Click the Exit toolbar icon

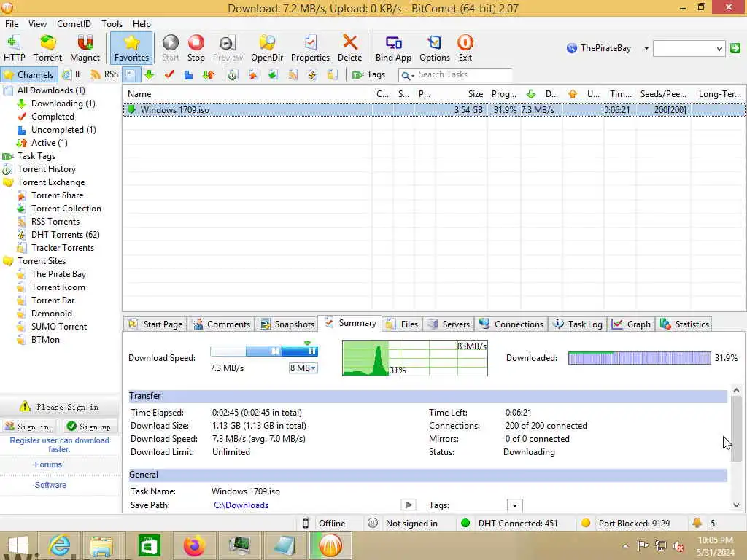pyautogui.click(x=465, y=48)
